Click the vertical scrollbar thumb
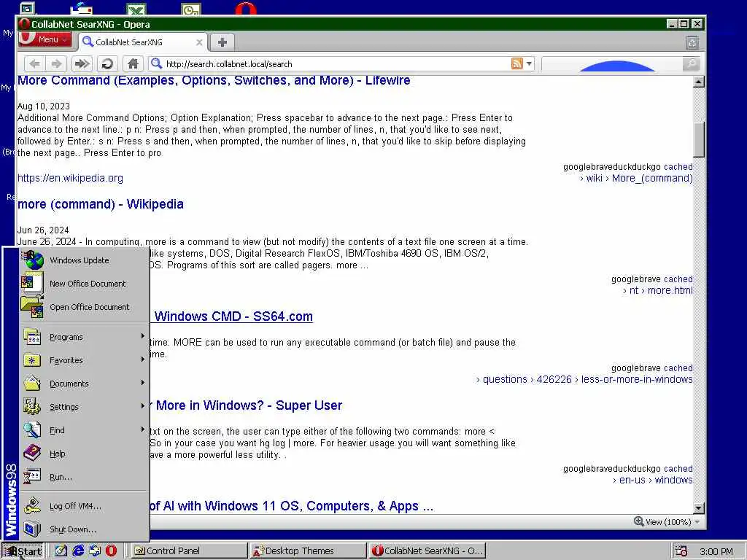This screenshot has width=747, height=560. click(x=698, y=139)
